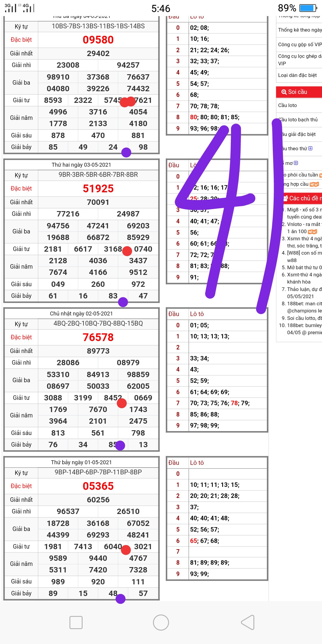Click the third prize number 44399
The height and width of the screenshot is (644, 322).
pyautogui.click(x=58, y=535)
